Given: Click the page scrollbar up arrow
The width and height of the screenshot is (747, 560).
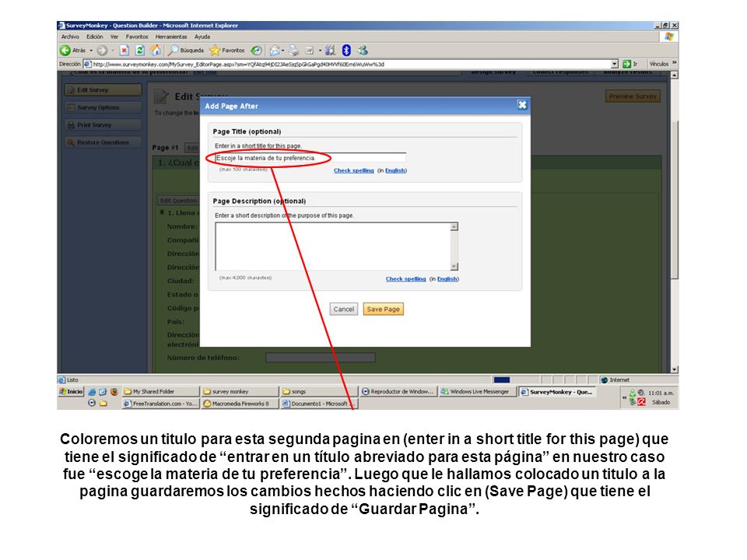Looking at the screenshot, I should pos(674,75).
